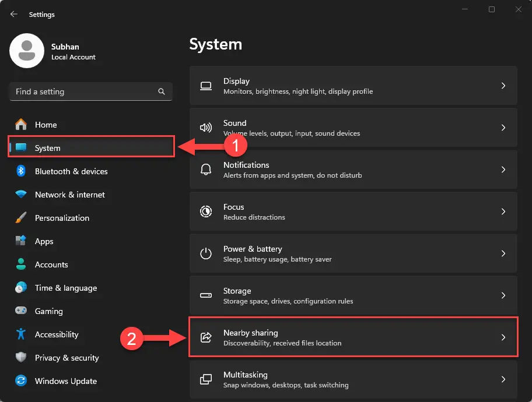Click the search magnifier icon
The width and height of the screenshot is (532, 402).
[162, 91]
